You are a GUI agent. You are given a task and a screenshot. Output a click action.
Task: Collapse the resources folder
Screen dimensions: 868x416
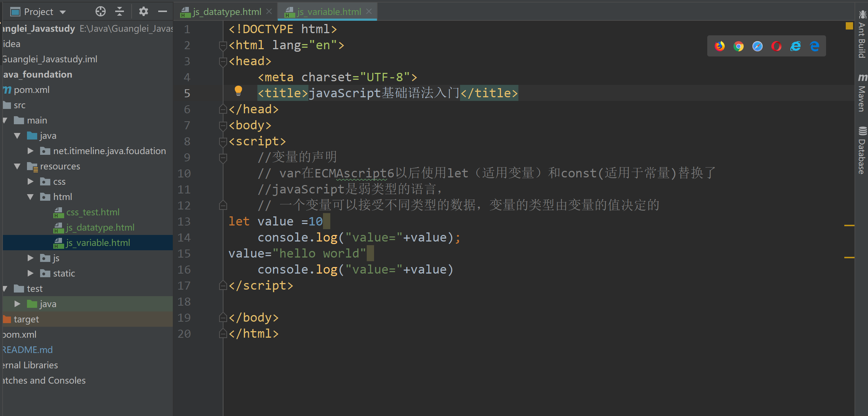17,166
